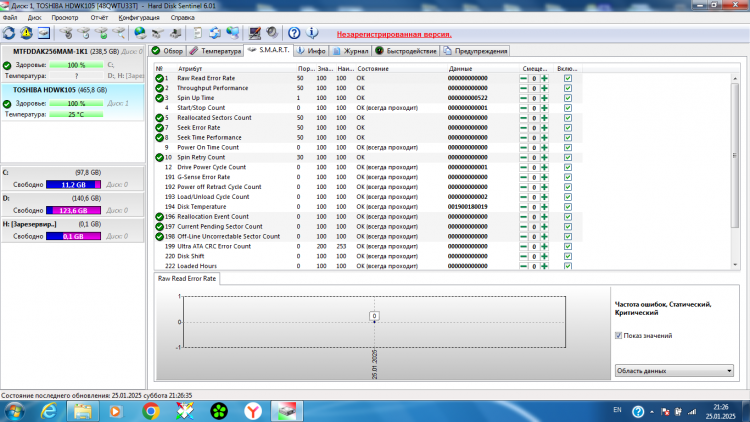Toggle the Power On Time Count checkbox

point(568,147)
